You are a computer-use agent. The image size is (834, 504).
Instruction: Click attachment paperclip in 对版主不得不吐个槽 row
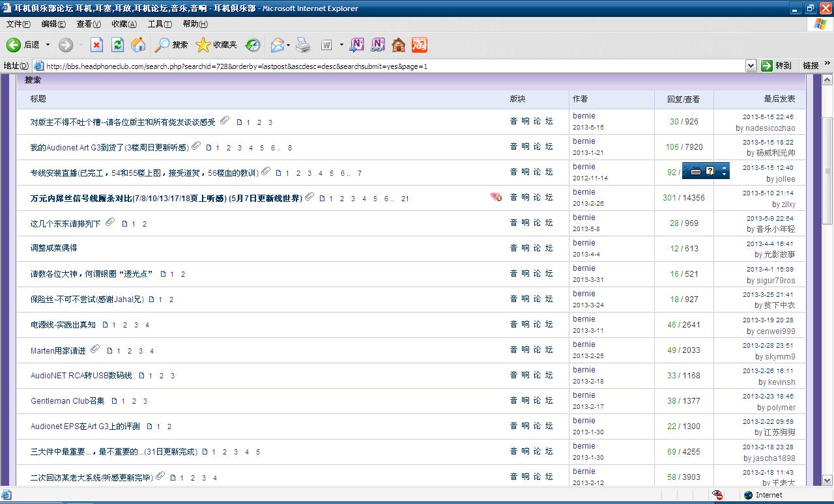pos(225,120)
